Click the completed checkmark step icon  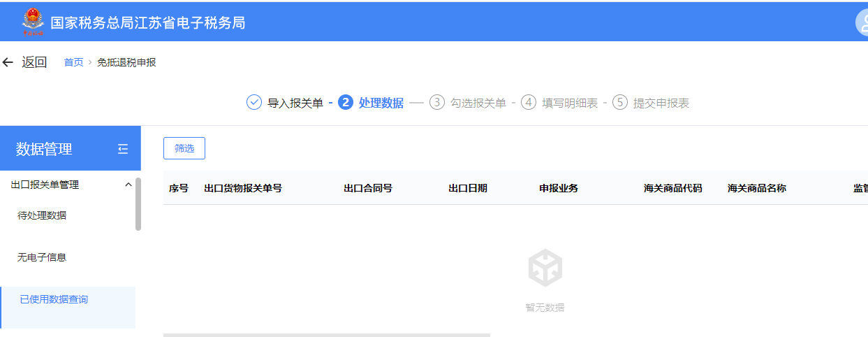pos(254,103)
